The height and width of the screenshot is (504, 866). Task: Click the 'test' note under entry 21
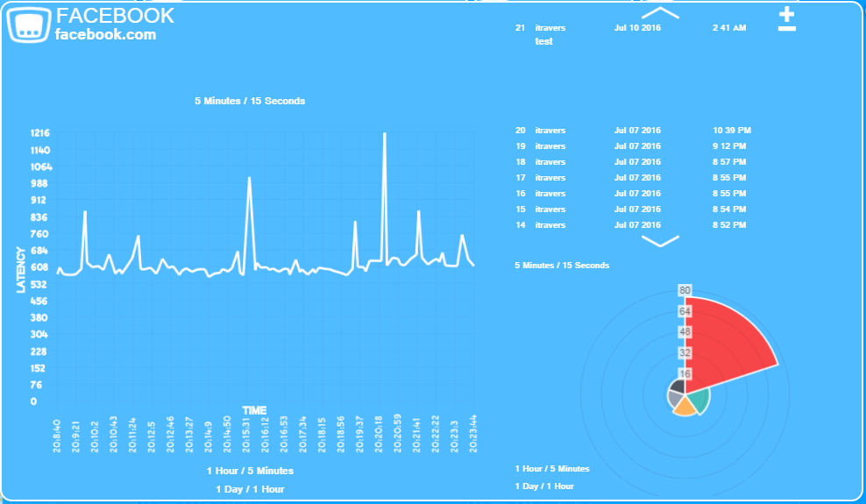point(544,41)
